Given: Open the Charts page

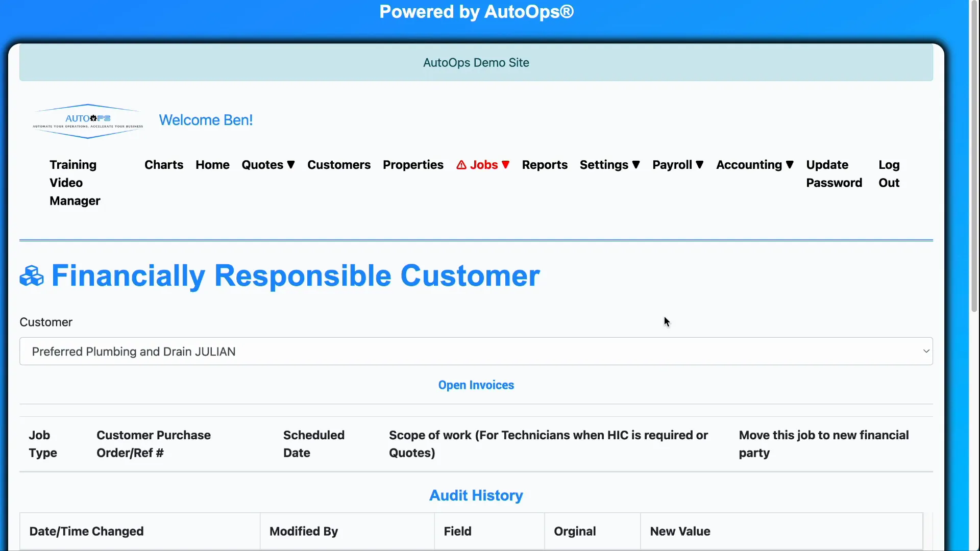Looking at the screenshot, I should 163,165.
